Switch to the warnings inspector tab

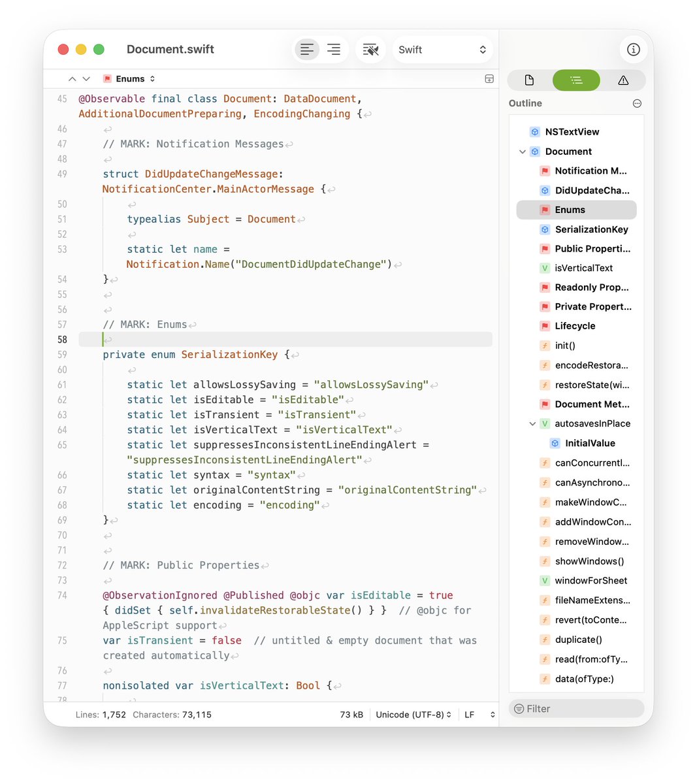(623, 80)
